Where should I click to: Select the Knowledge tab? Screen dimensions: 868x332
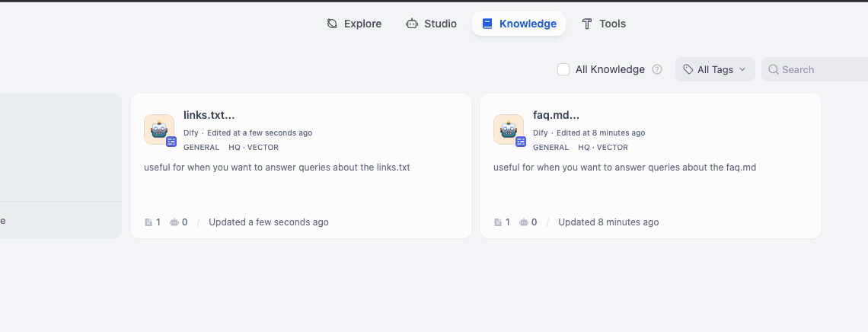pos(519,24)
